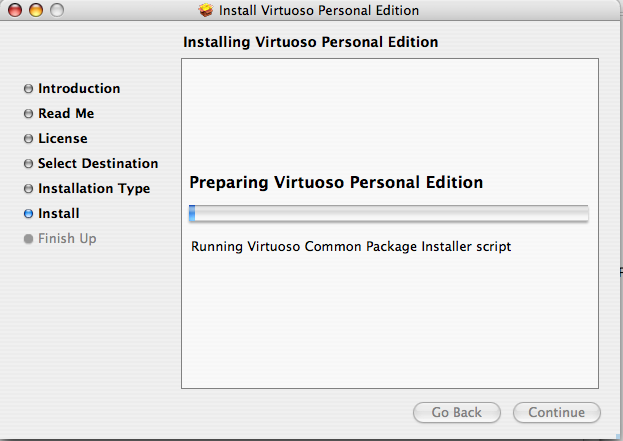623x441 pixels.
Task: Click the Go Back button
Action: pos(457,412)
